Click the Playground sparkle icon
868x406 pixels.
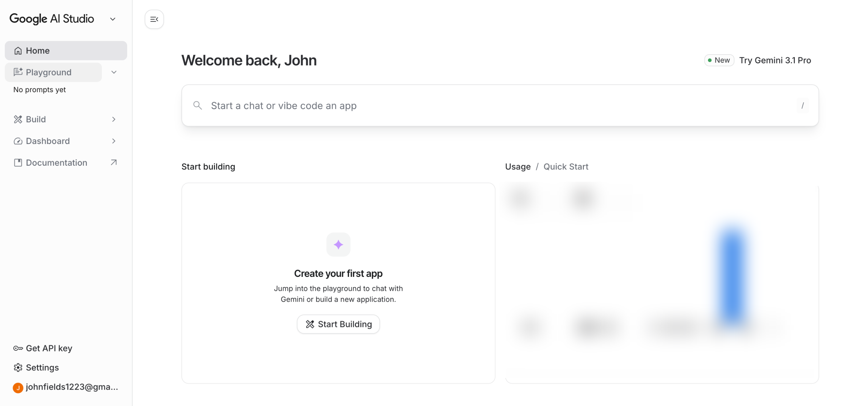pyautogui.click(x=18, y=72)
